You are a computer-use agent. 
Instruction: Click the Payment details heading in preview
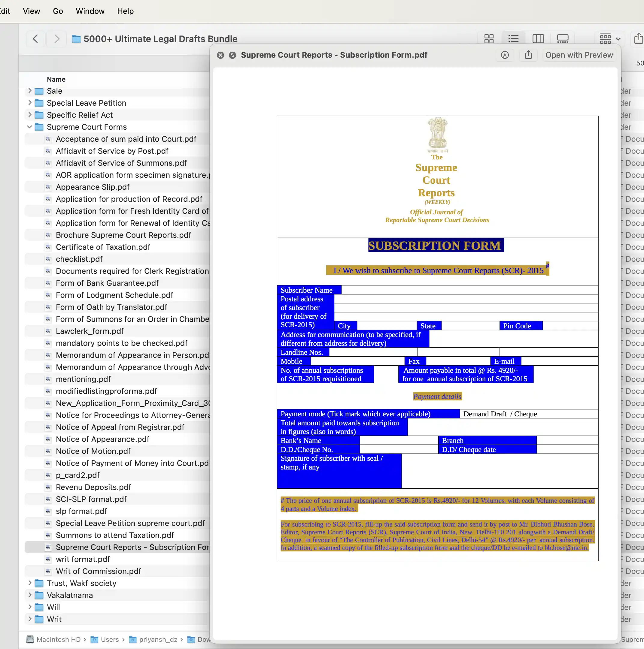[437, 396]
